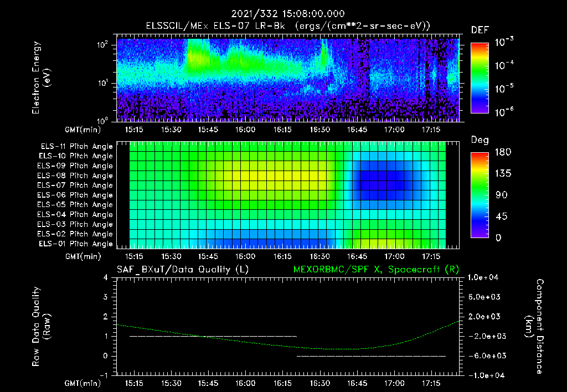The width and height of the screenshot is (567, 392).
Task: Select the Electron Energy (eV) axis label
Action: pyautogui.click(x=41, y=78)
